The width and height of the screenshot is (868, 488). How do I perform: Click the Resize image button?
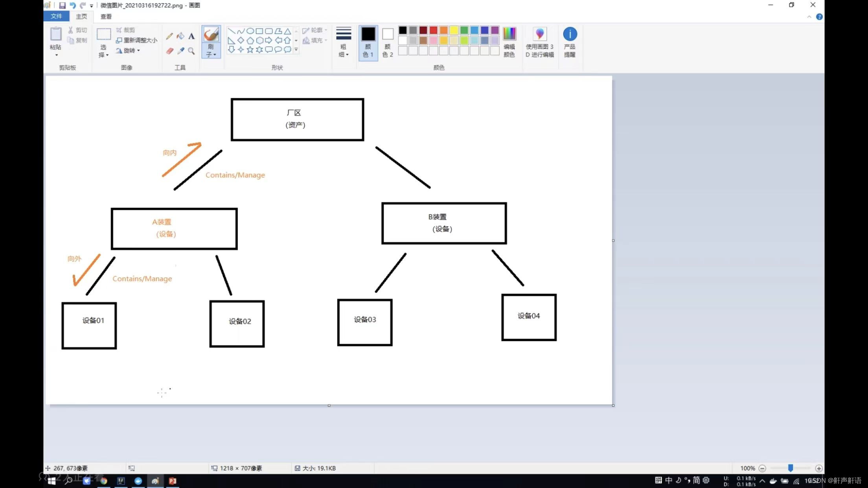pyautogui.click(x=137, y=40)
